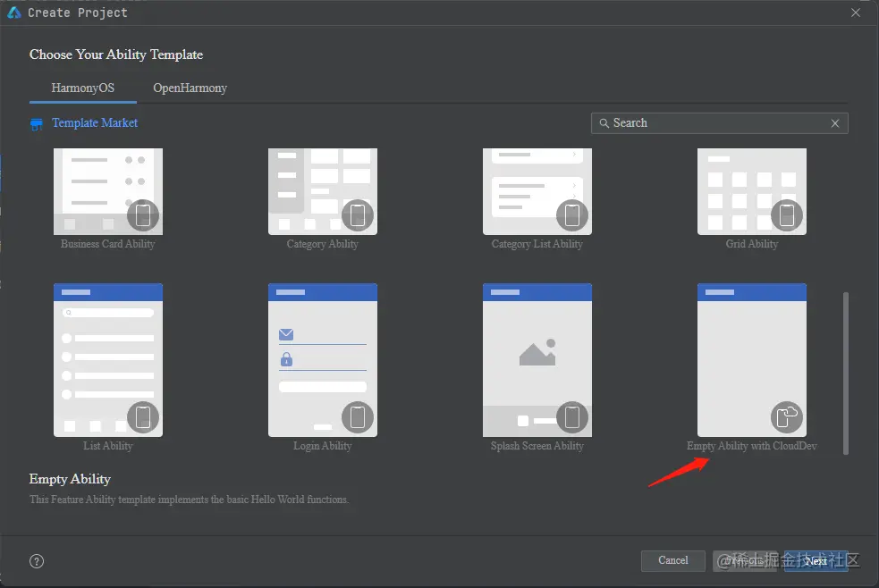879x588 pixels.
Task: Click the Business Card Ability label
Action: (x=107, y=244)
